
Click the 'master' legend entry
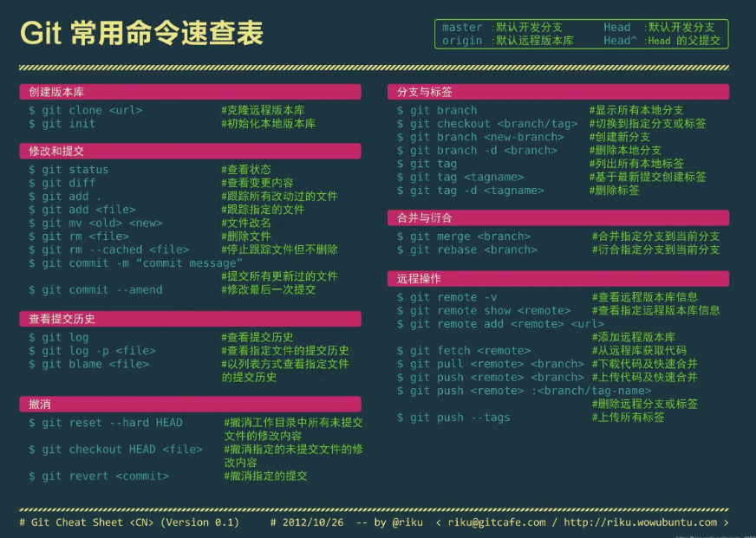[502, 28]
